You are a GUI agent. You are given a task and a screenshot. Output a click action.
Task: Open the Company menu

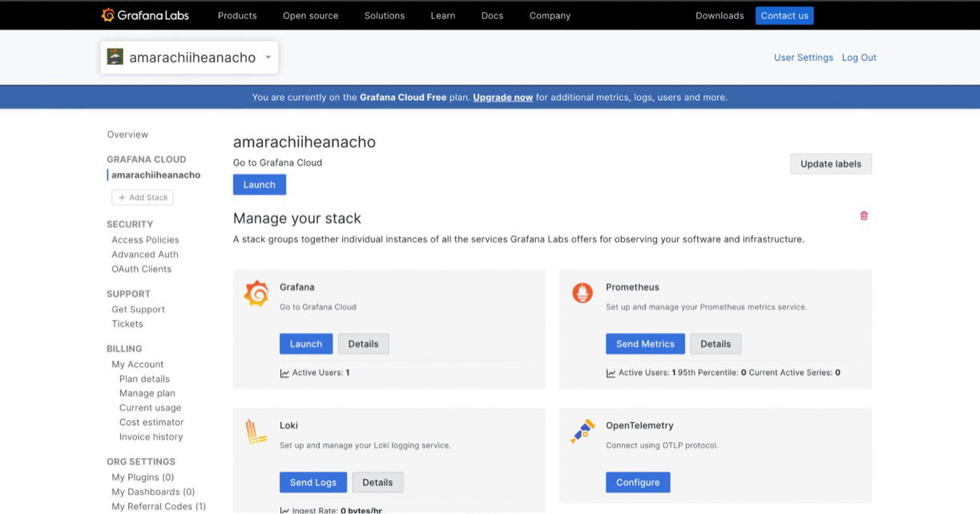point(550,15)
